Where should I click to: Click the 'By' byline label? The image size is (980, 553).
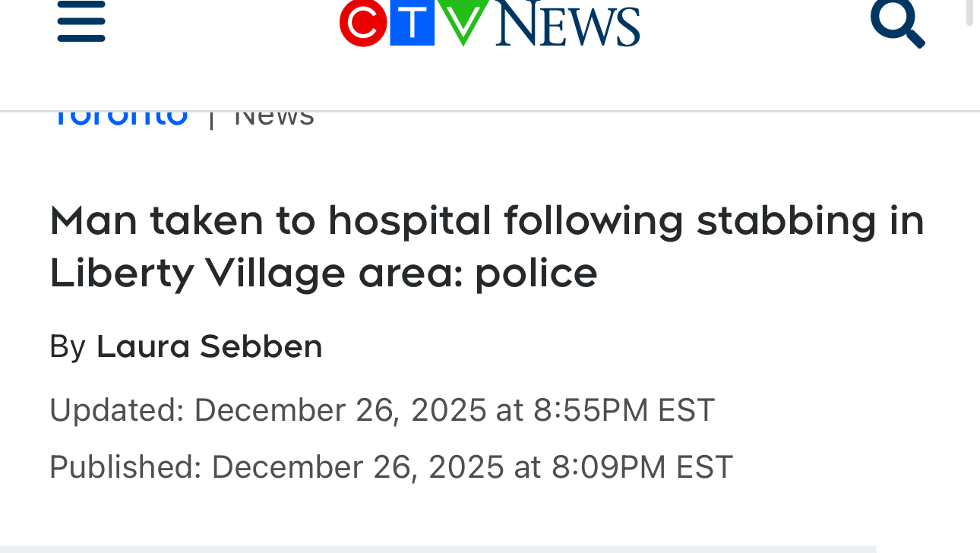(x=68, y=346)
